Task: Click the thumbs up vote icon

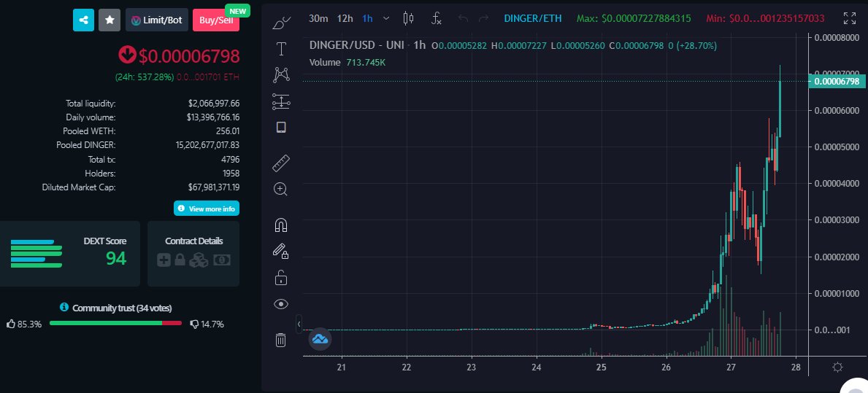Action: click(11, 324)
